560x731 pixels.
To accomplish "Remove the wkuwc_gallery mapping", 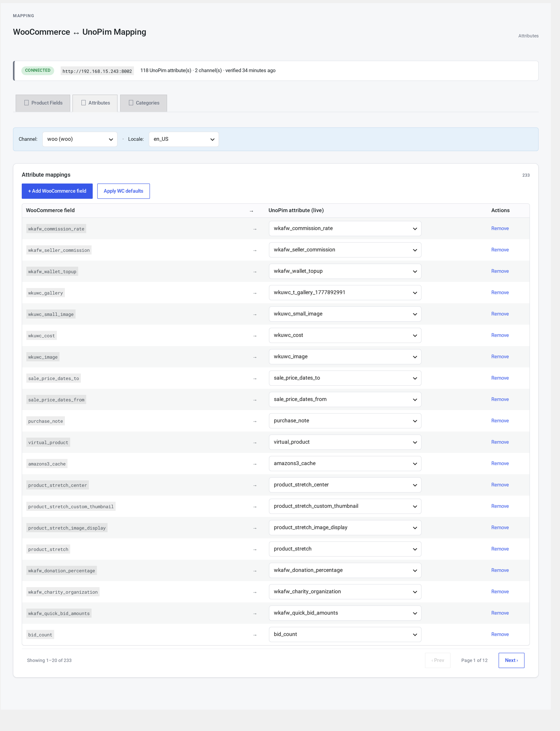I will point(500,293).
